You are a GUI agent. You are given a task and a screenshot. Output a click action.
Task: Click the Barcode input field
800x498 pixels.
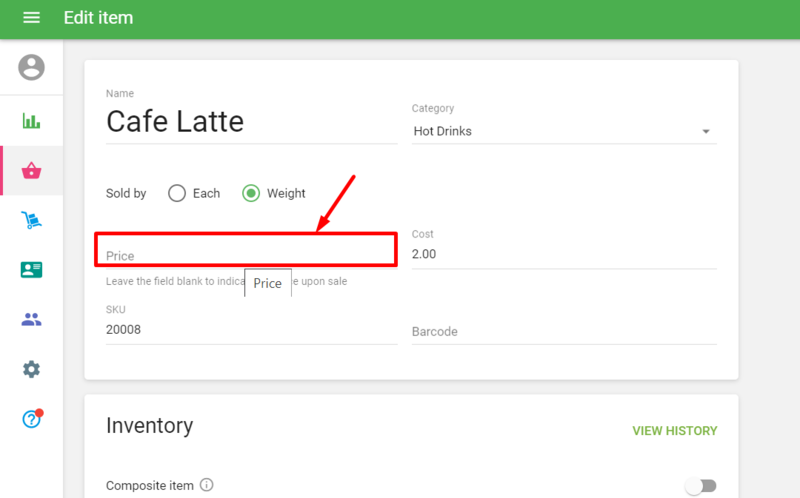pyautogui.click(x=563, y=331)
